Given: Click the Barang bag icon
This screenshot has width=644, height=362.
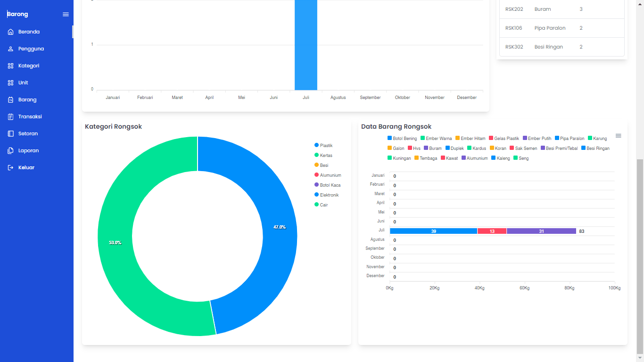Looking at the screenshot, I should (11, 100).
